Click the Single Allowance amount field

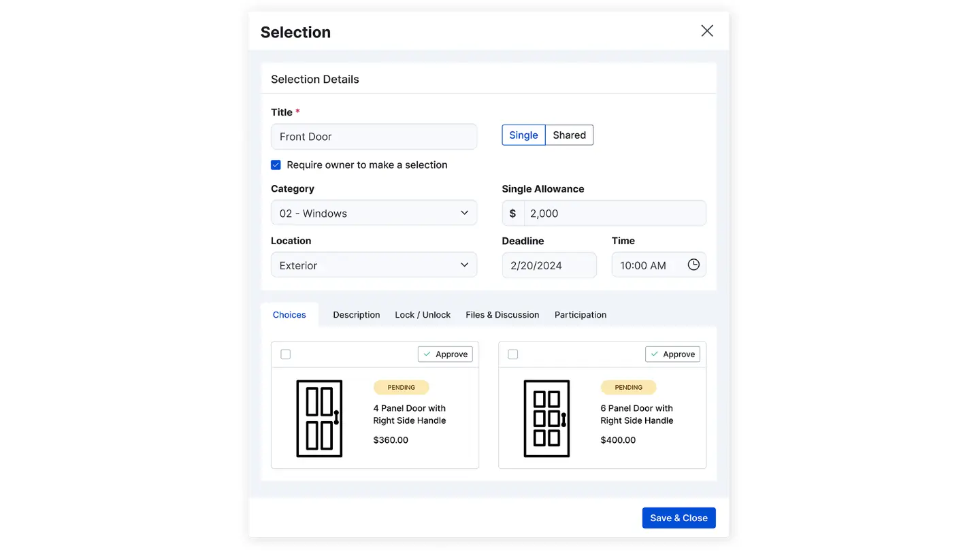pyautogui.click(x=615, y=213)
